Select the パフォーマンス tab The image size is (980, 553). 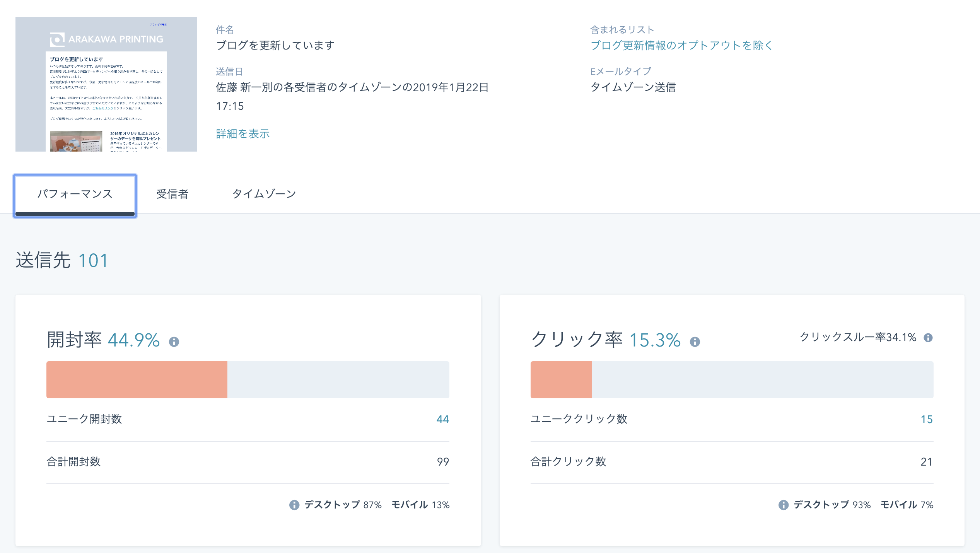[x=75, y=194]
